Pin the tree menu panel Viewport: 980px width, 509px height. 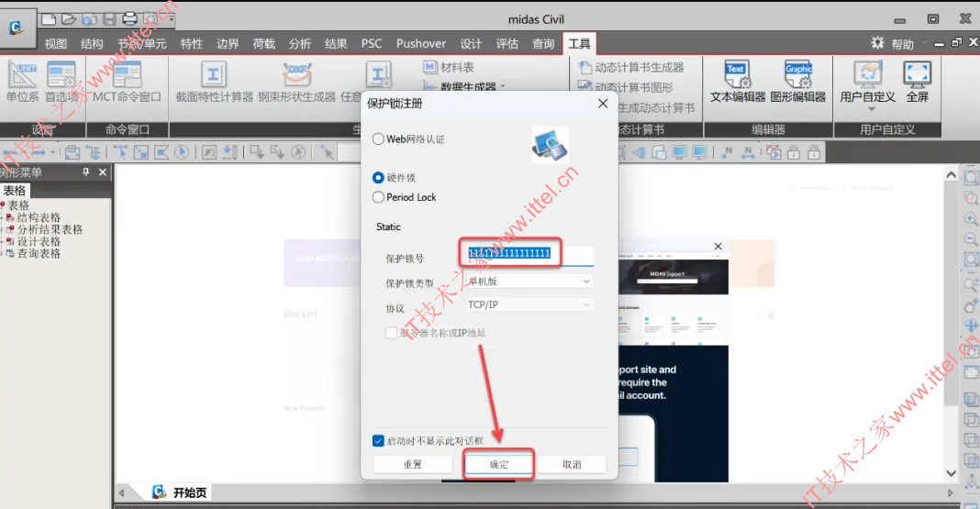pyautogui.click(x=86, y=172)
